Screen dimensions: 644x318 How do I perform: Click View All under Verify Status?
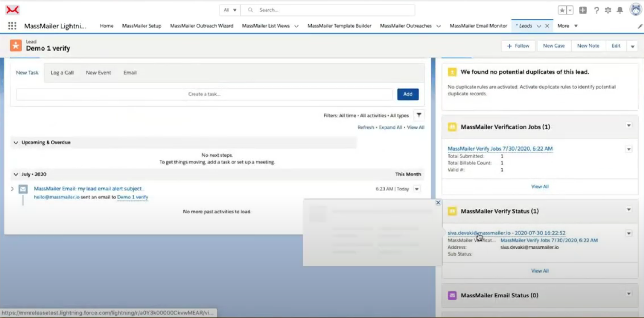coord(540,271)
